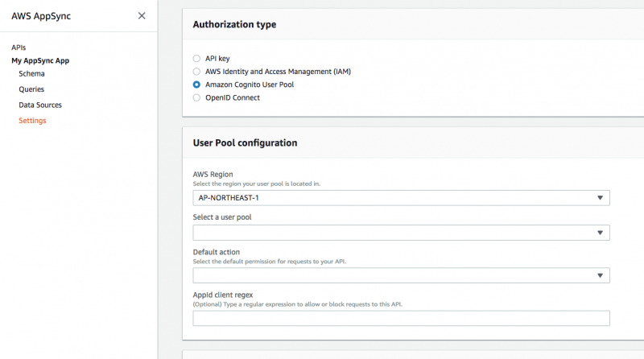Click the AWS AppSync sidebar title
Screen dimensions: 644x359
41,15
